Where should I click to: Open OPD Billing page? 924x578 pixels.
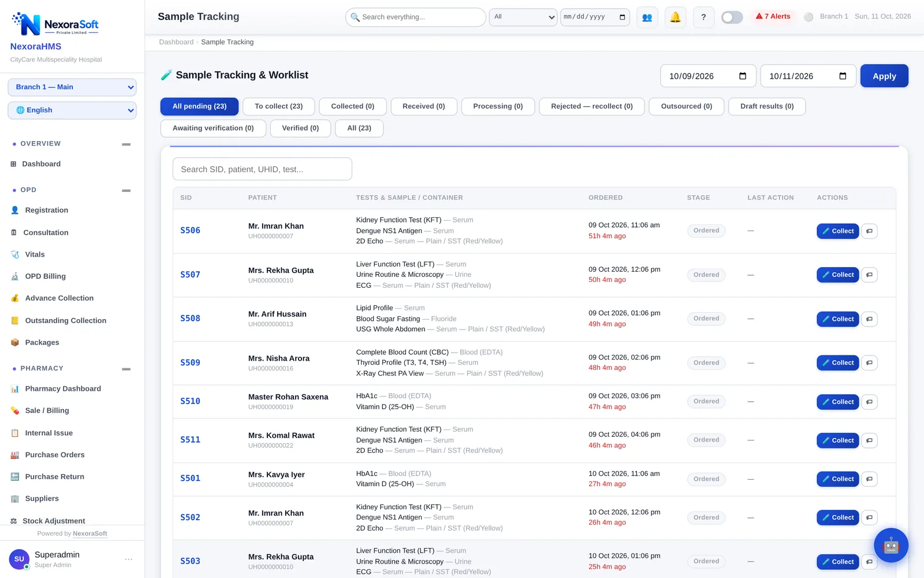point(46,276)
